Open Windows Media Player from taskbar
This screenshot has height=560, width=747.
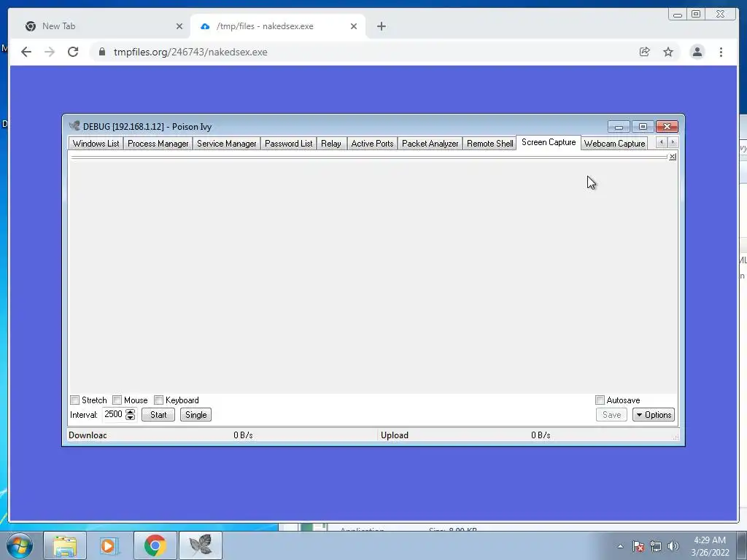point(109,545)
